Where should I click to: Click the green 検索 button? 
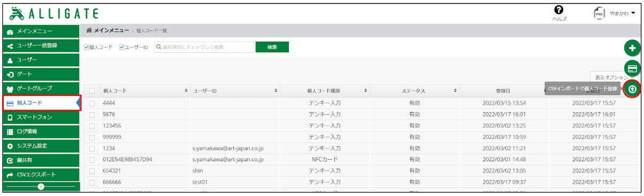tap(272, 47)
